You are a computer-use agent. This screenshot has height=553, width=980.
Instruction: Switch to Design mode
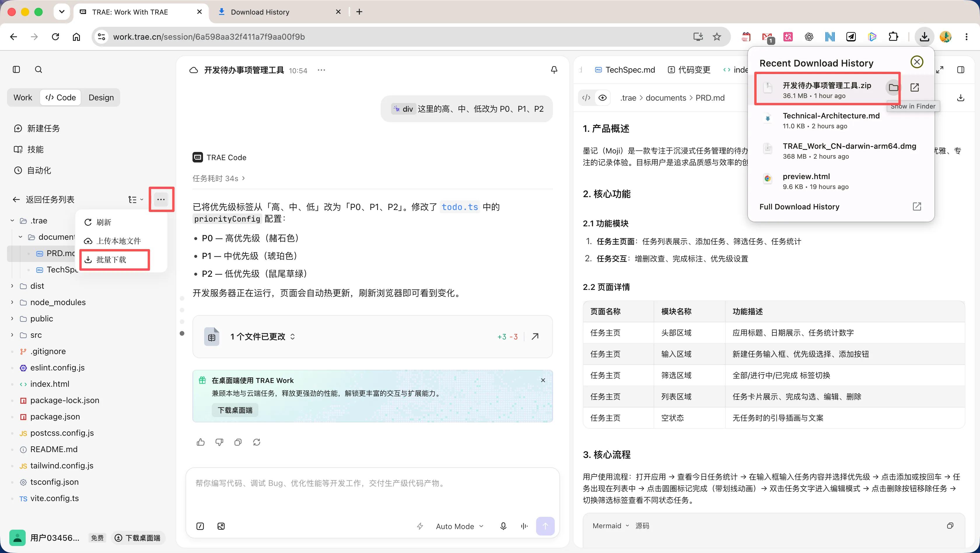tap(101, 98)
